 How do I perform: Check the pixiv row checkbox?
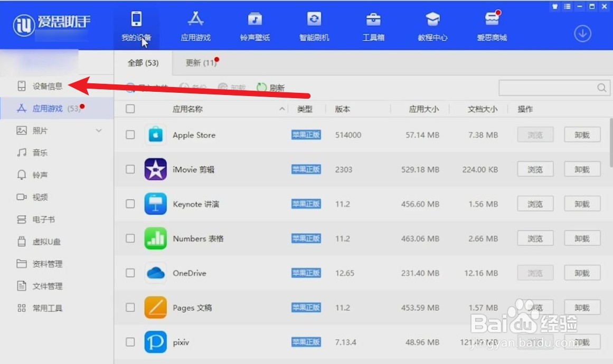130,342
